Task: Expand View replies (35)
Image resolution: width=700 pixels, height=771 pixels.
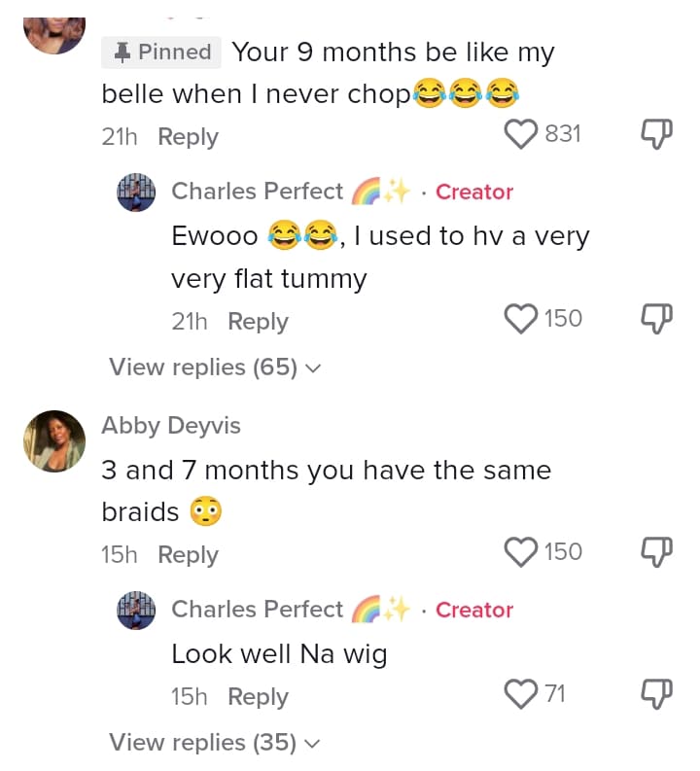Action: click(x=214, y=743)
